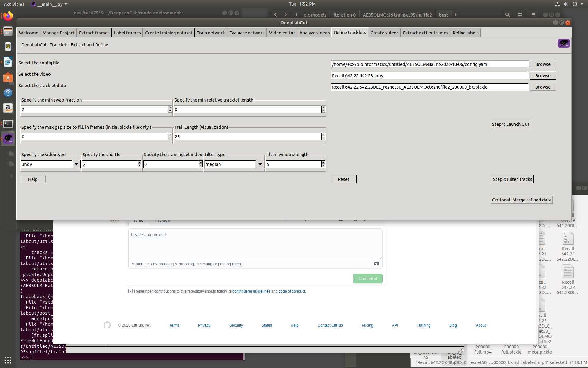This screenshot has height=368, width=588.
Task: Click the green Comment button
Action: [x=367, y=278]
